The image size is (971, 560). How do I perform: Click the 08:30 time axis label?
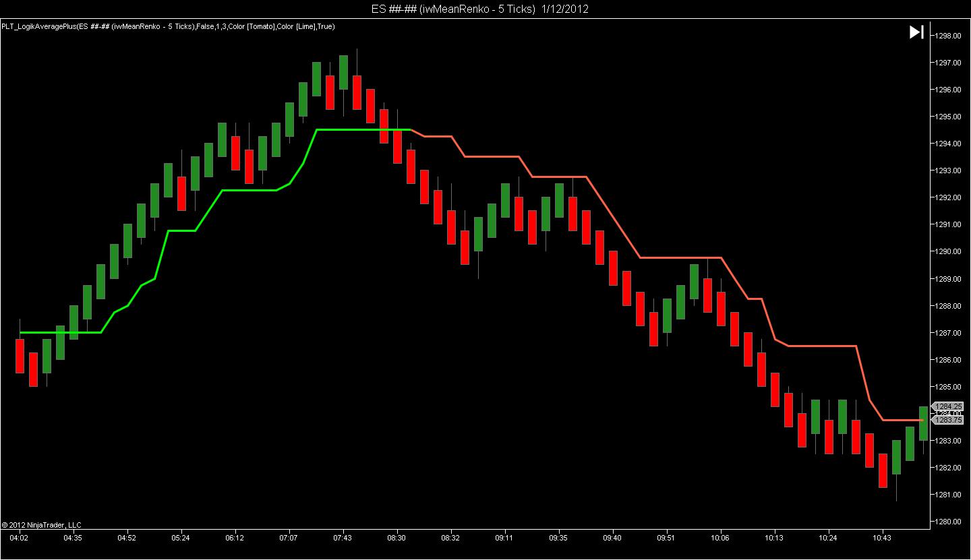pos(396,538)
